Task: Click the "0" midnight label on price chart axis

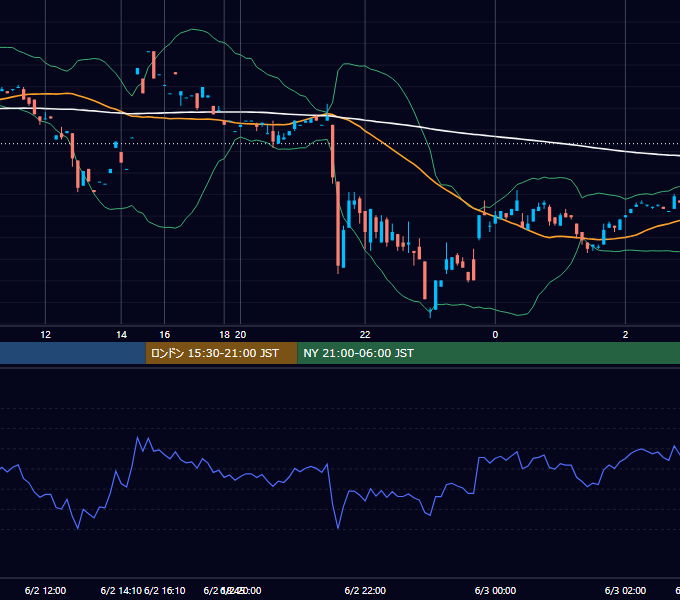Action: [x=495, y=335]
